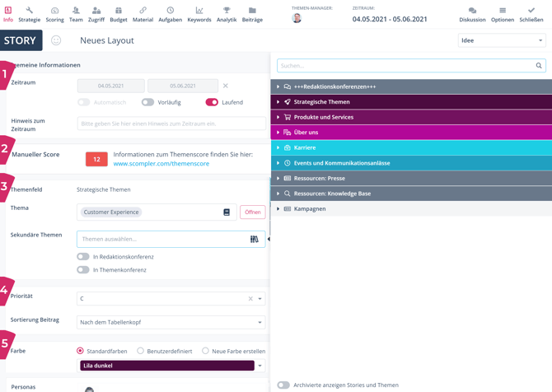
Task: Open the Scoring section icon
Action: [54, 11]
